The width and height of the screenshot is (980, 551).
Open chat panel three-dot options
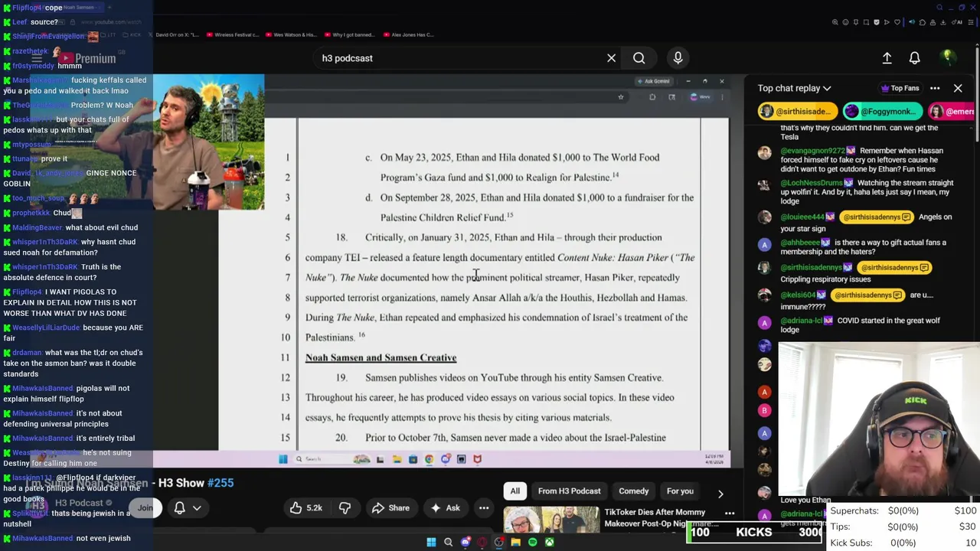pyautogui.click(x=935, y=88)
